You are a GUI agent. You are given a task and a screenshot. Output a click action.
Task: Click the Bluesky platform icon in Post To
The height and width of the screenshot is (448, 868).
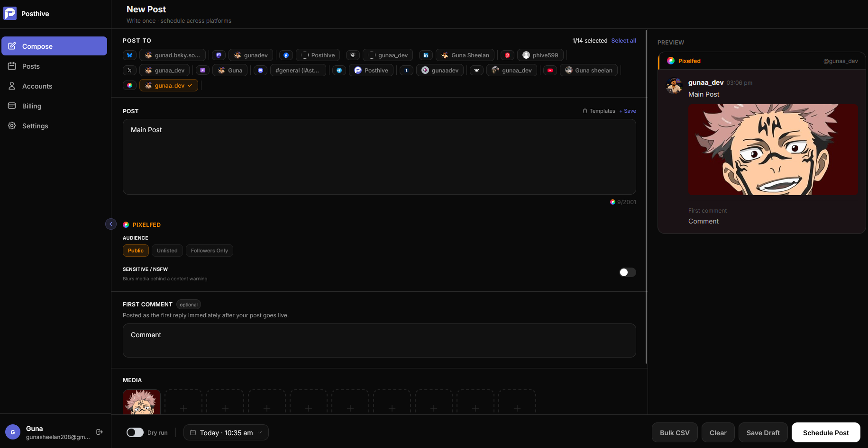129,55
